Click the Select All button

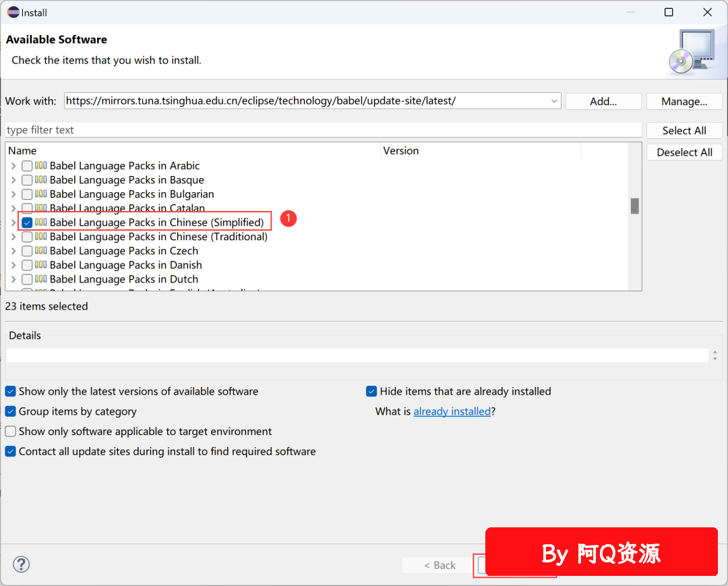[684, 130]
